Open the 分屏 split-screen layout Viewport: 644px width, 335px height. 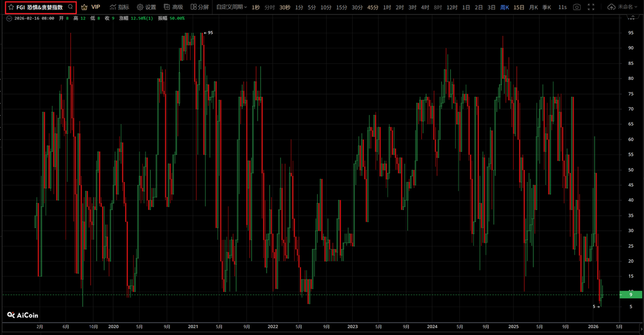pyautogui.click(x=200, y=7)
